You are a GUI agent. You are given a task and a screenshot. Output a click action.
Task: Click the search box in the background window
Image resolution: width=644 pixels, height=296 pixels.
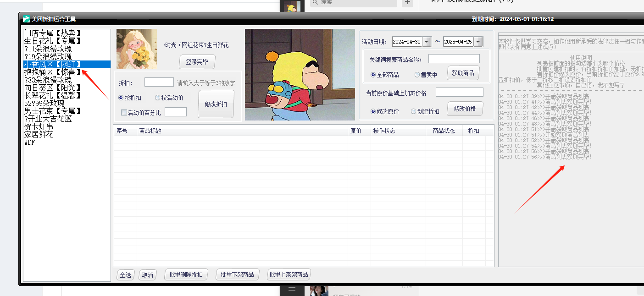[x=354, y=3]
